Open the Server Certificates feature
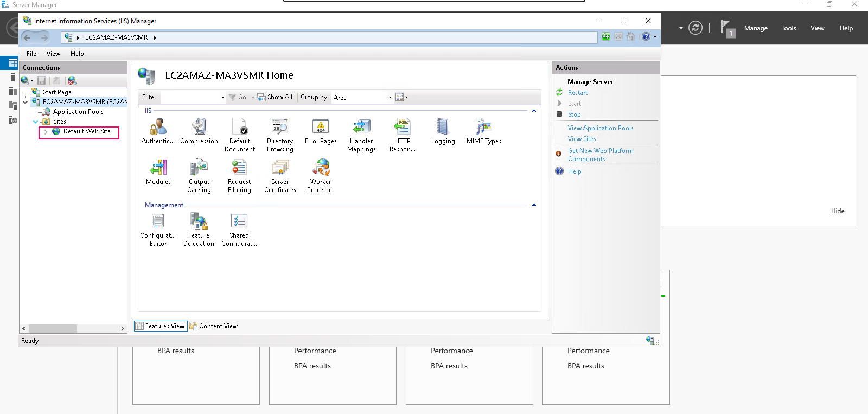 [x=280, y=176]
